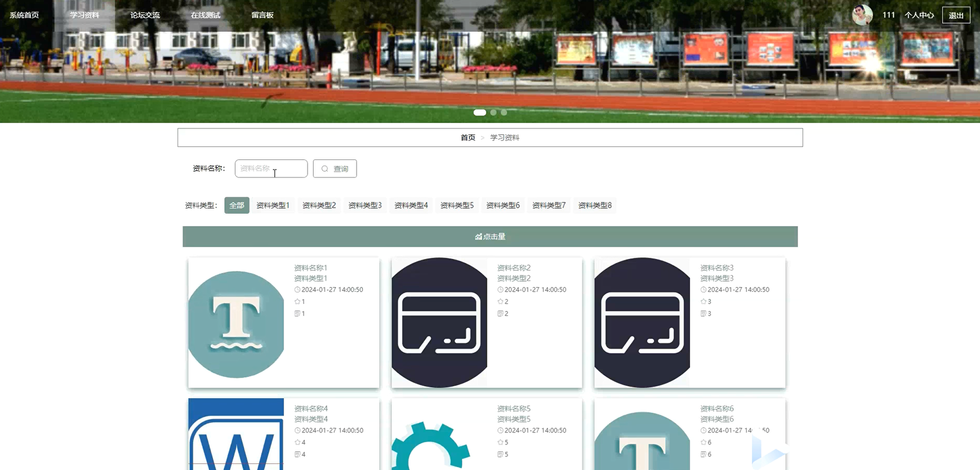980x470 pixels.
Task: Click the 资料名称1 title
Action: [310, 268]
